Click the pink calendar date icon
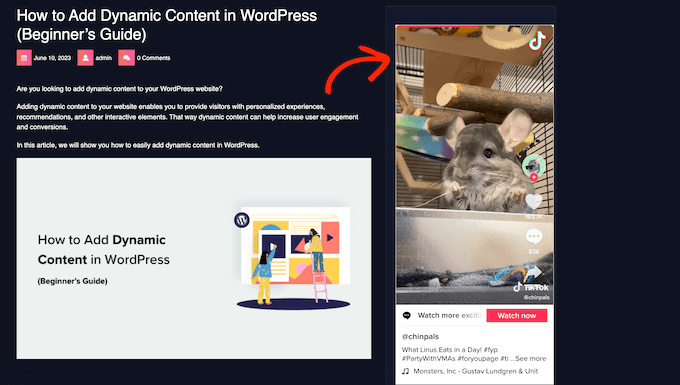This screenshot has height=385, width=680. [24, 58]
